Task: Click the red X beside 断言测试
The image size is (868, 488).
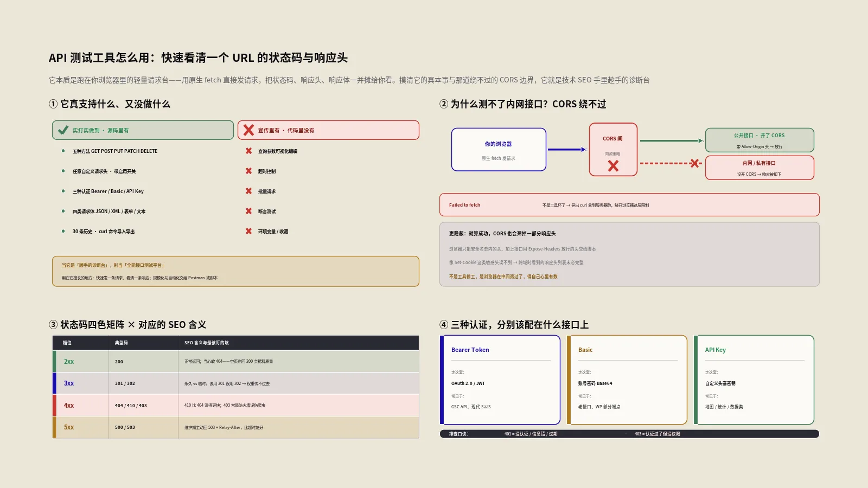Action: pos(248,211)
